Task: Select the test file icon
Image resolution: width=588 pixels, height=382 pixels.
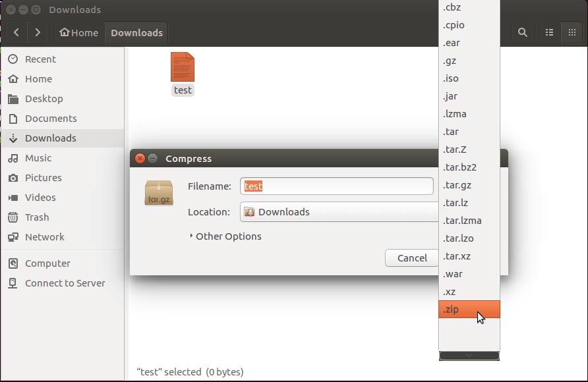Action: click(x=183, y=67)
